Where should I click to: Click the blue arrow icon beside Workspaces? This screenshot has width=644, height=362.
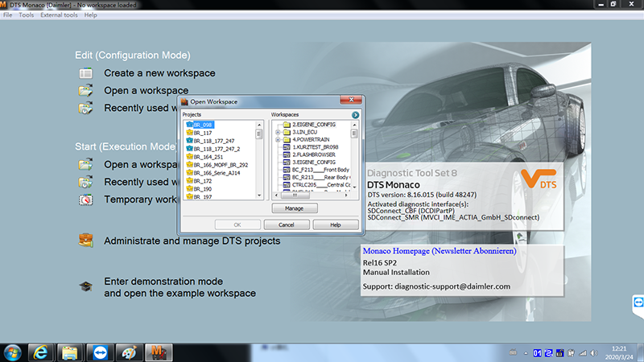click(355, 115)
